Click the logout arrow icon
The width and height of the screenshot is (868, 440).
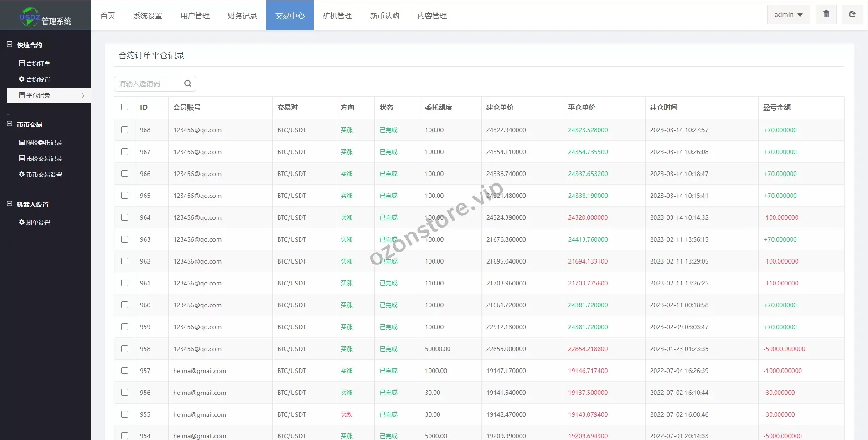[x=852, y=15]
